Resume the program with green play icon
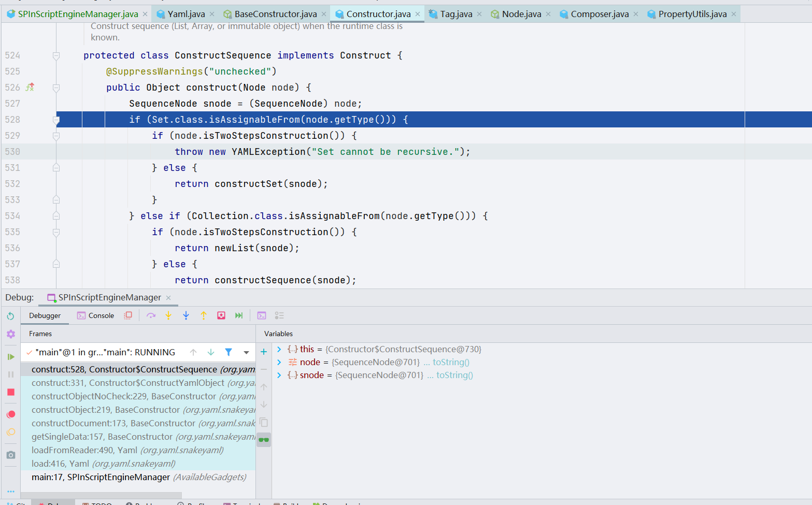Viewport: 812px width, 505px height. (11, 357)
